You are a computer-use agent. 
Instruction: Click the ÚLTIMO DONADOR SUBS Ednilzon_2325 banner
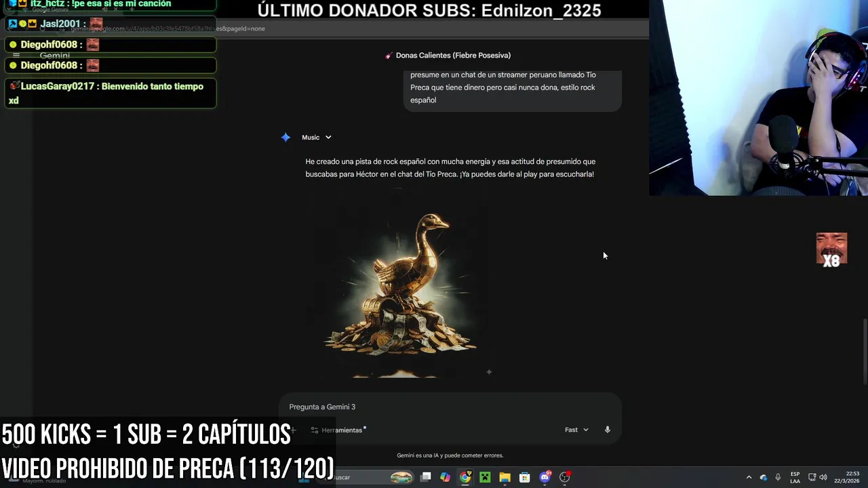click(429, 10)
